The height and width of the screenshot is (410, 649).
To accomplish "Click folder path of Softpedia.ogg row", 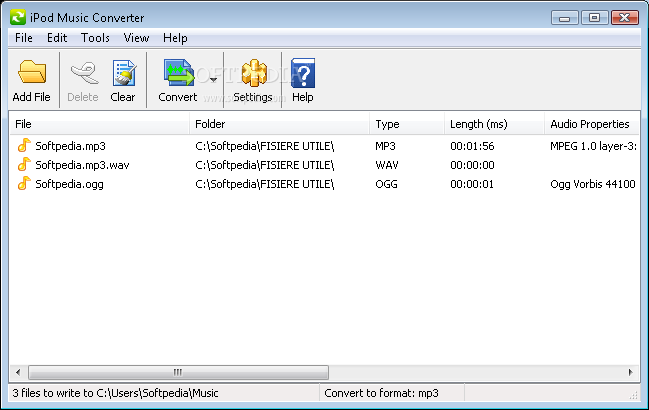I will pyautogui.click(x=264, y=184).
